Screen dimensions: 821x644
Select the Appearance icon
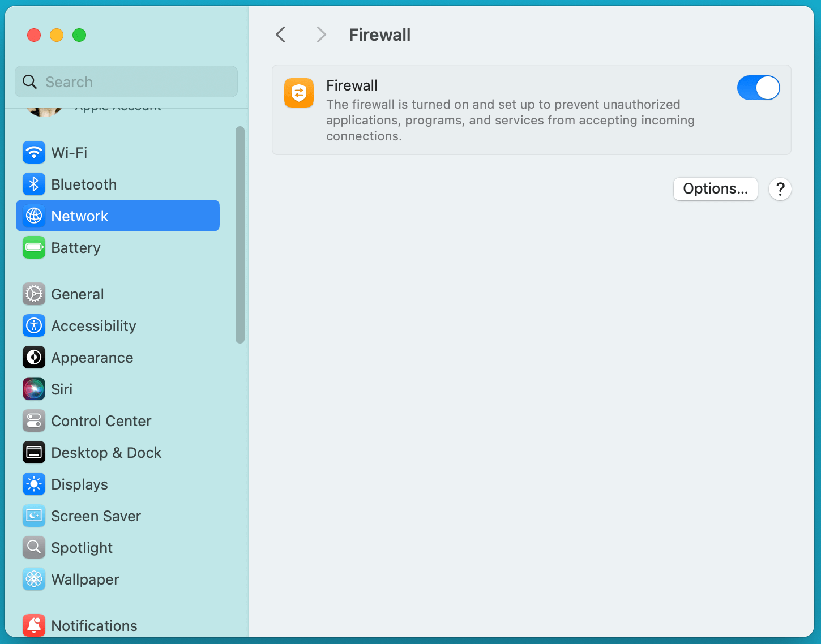(34, 357)
